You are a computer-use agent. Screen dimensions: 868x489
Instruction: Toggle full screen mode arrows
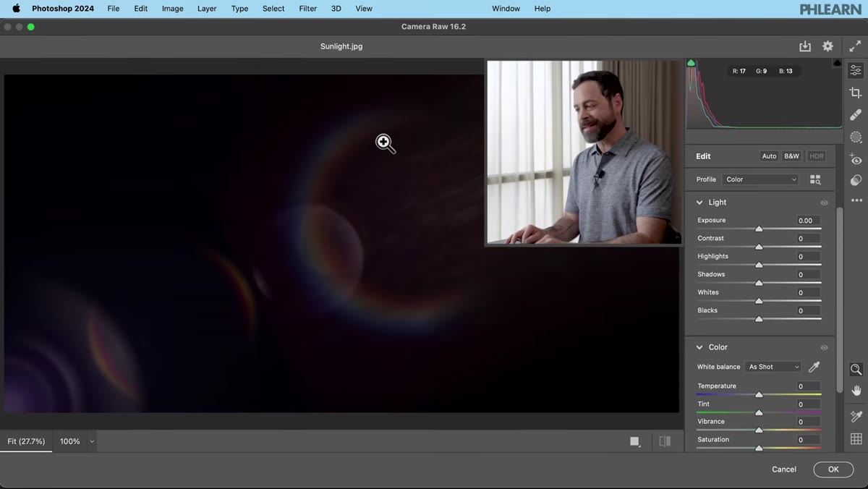point(855,46)
